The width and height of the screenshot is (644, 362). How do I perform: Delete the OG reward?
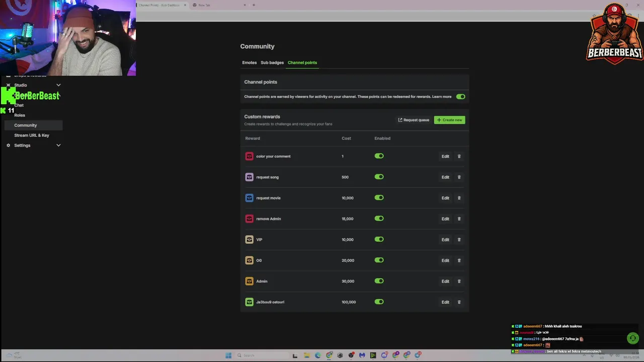459,260
